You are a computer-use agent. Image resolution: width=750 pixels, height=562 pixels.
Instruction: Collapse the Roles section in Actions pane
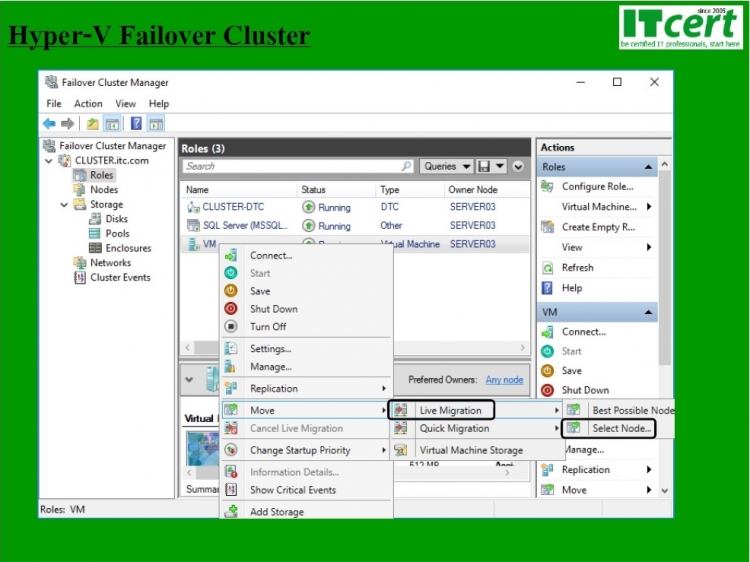tap(648, 167)
